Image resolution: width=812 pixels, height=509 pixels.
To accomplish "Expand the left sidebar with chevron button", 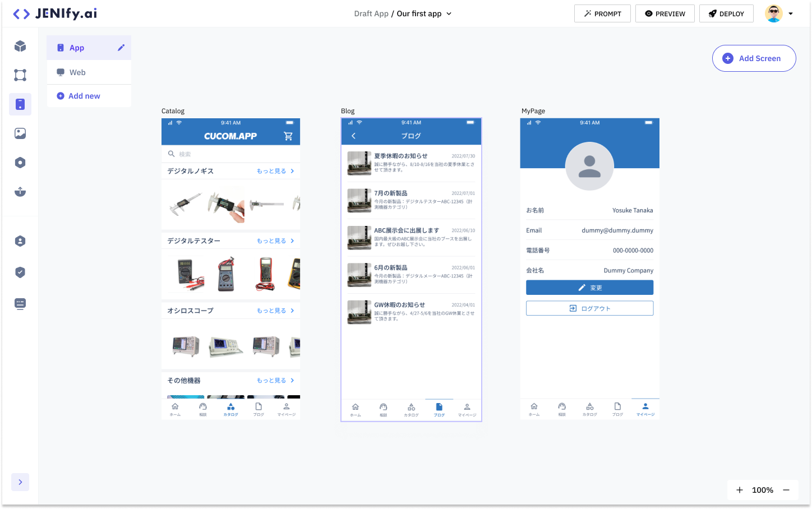I will [x=20, y=482].
